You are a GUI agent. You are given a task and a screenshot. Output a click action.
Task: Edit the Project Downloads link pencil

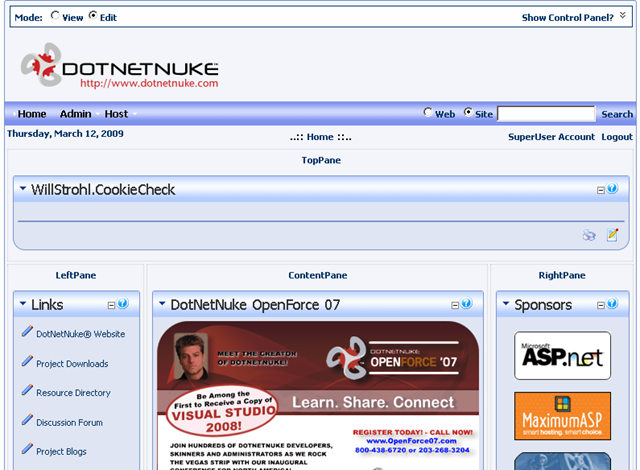[27, 361]
